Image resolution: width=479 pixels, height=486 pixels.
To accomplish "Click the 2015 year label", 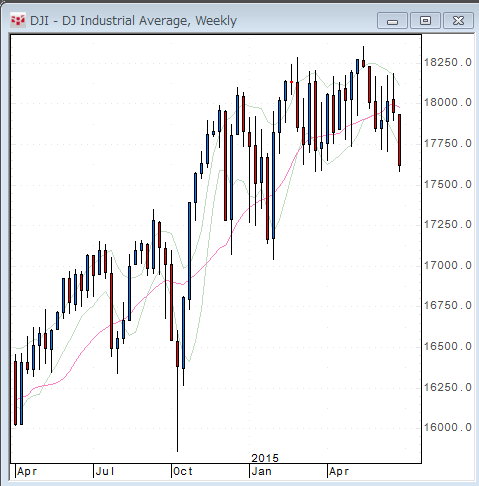I will pos(265,458).
